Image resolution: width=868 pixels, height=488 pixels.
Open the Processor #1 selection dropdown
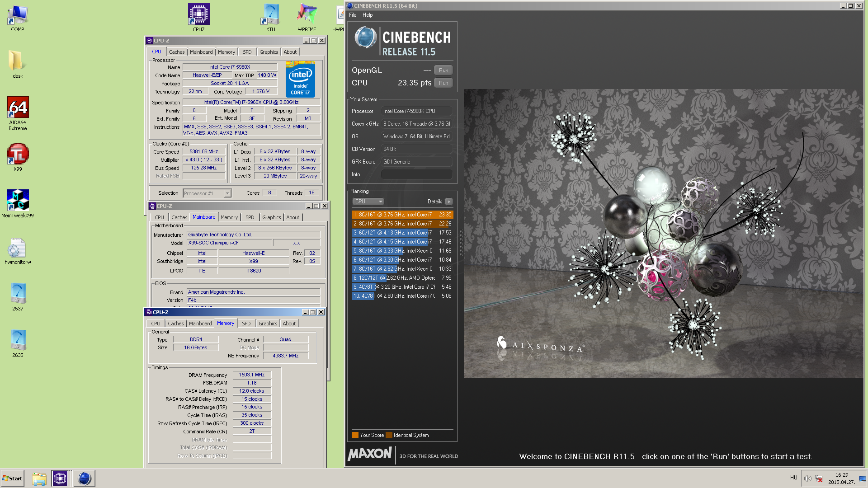coord(227,193)
